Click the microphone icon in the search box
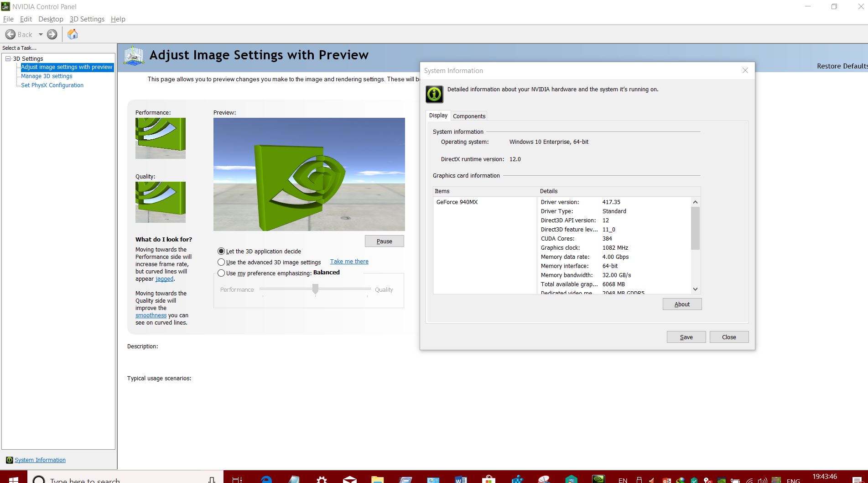 coord(212,479)
